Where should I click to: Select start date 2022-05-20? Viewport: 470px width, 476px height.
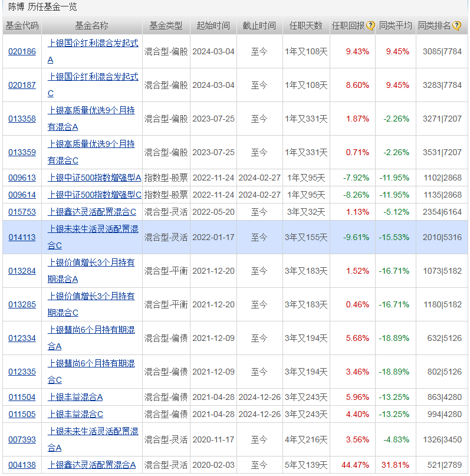point(213,212)
